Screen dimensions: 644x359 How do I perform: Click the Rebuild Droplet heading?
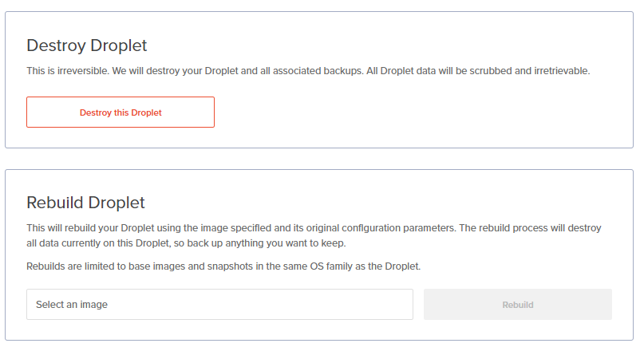(x=86, y=203)
